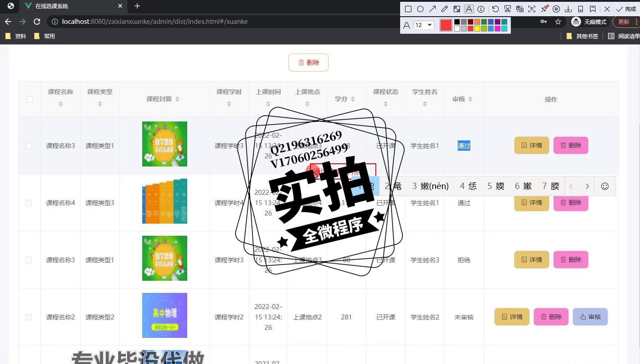Pick the orange color swatch
640x364 pixels.
click(x=478, y=22)
